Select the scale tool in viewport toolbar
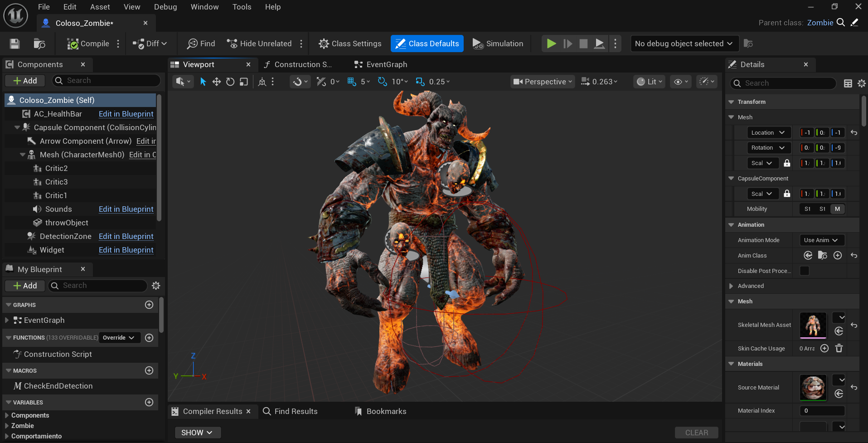The height and width of the screenshot is (443, 868). pyautogui.click(x=244, y=82)
